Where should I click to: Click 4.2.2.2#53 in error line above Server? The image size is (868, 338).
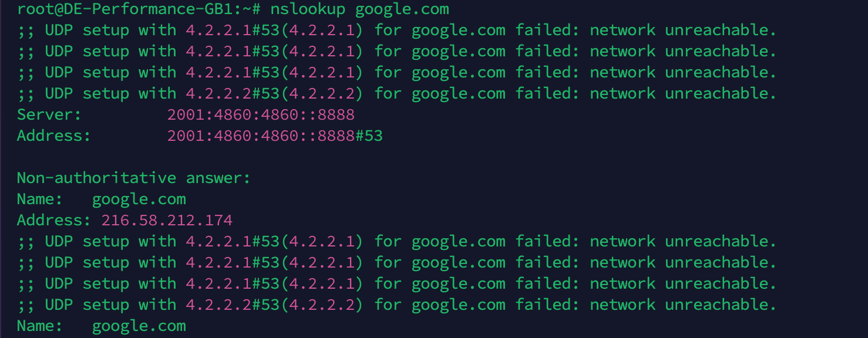tap(233, 93)
